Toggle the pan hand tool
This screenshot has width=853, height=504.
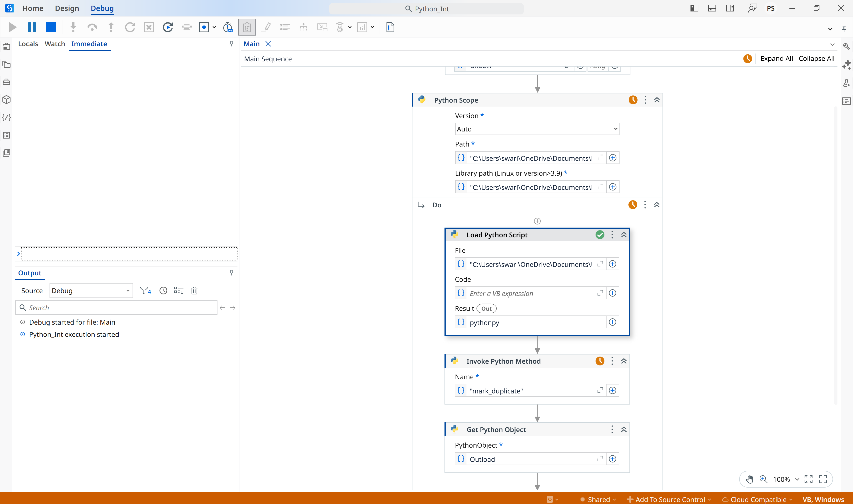coord(749,479)
